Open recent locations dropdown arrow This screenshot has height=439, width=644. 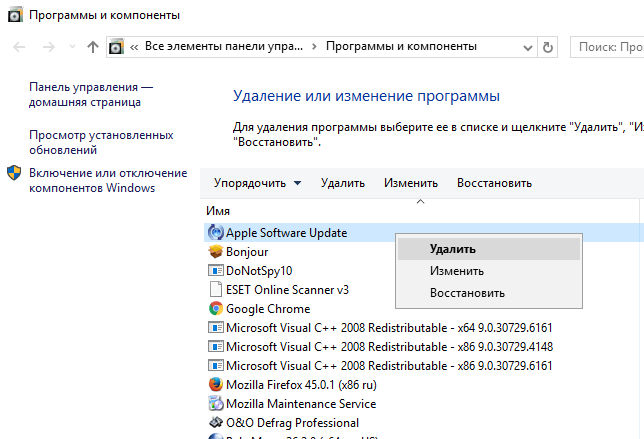(72, 46)
